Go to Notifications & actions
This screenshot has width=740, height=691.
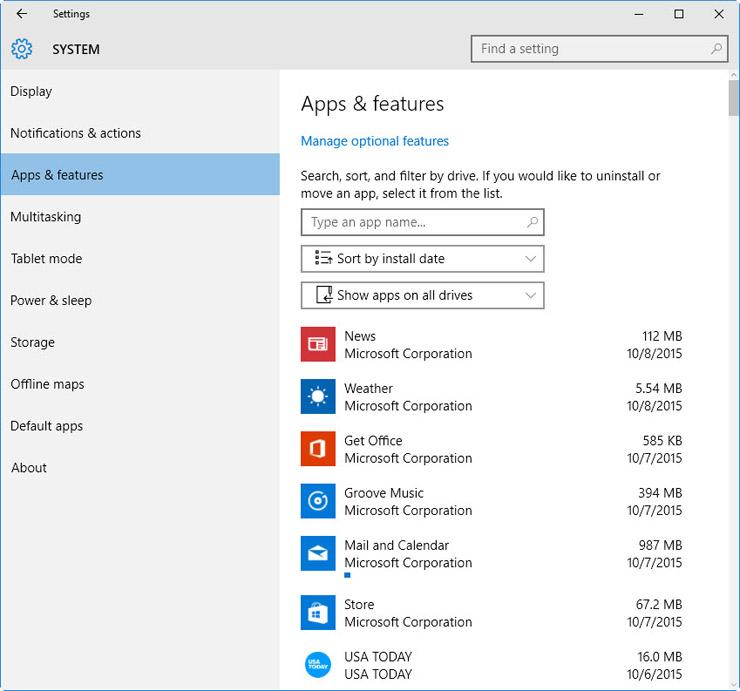[75, 133]
